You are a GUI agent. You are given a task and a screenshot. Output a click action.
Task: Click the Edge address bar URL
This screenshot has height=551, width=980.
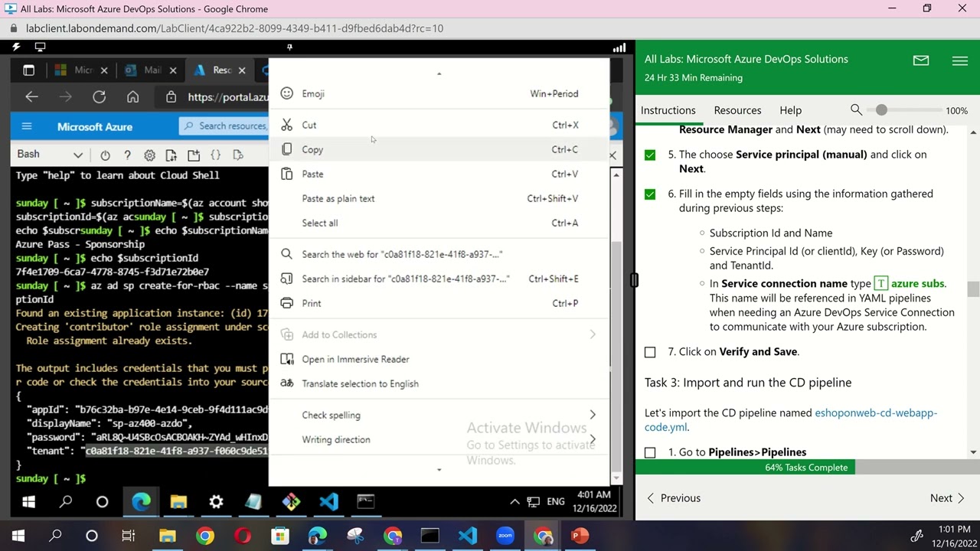[227, 97]
